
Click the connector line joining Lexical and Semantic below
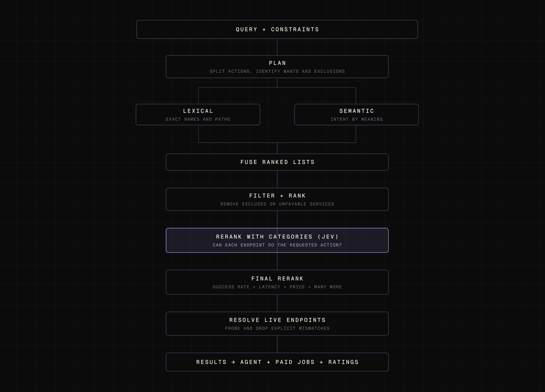click(277, 143)
